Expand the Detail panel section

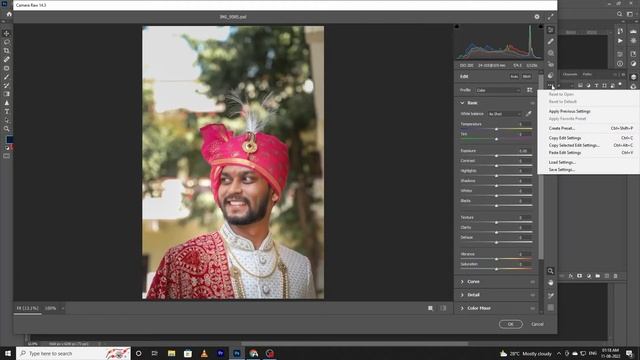pos(462,295)
